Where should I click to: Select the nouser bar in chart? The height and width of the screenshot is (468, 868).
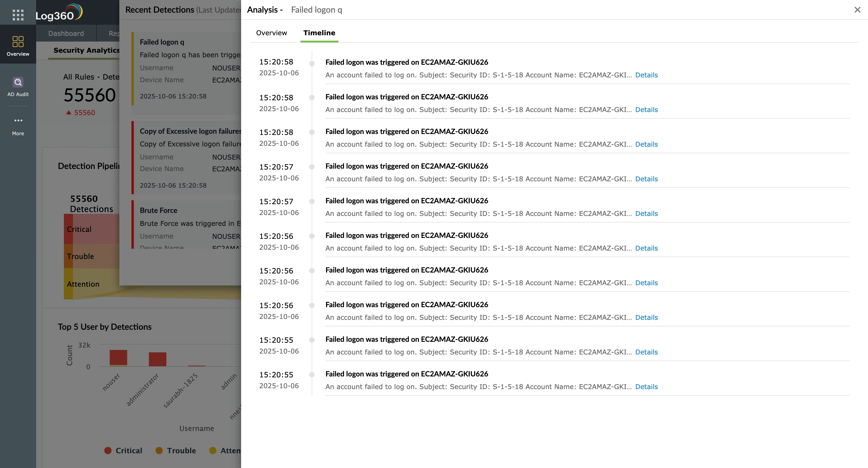coord(118,357)
